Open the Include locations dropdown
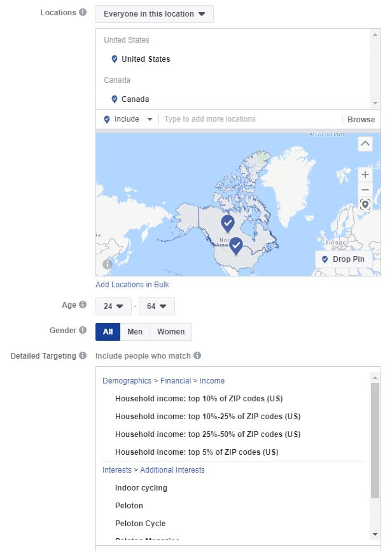The image size is (392, 551). (x=128, y=119)
